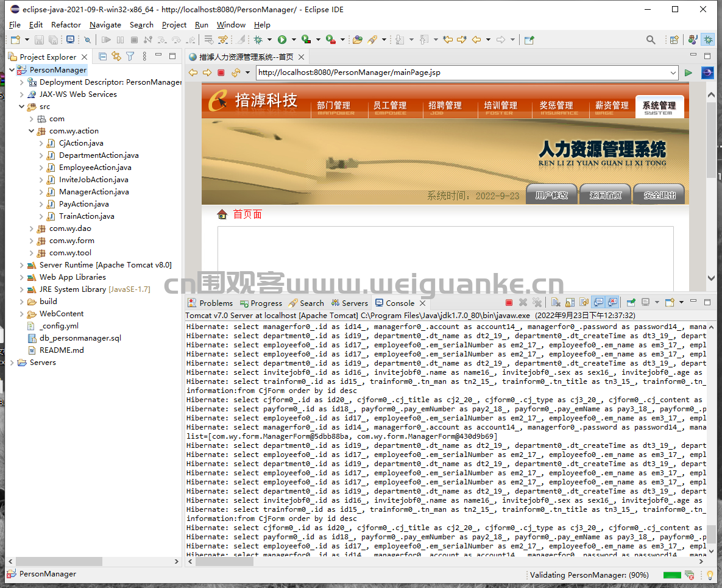Click the console Word Wrap icon

click(584, 302)
